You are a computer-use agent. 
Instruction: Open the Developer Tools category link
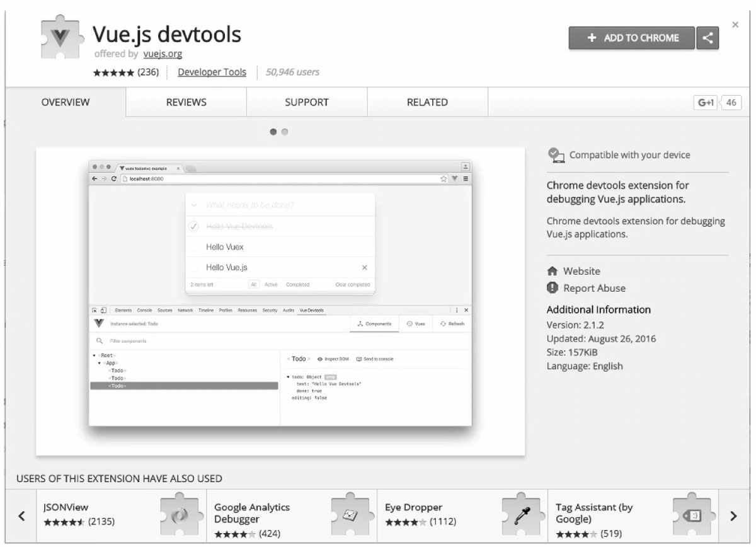(212, 72)
